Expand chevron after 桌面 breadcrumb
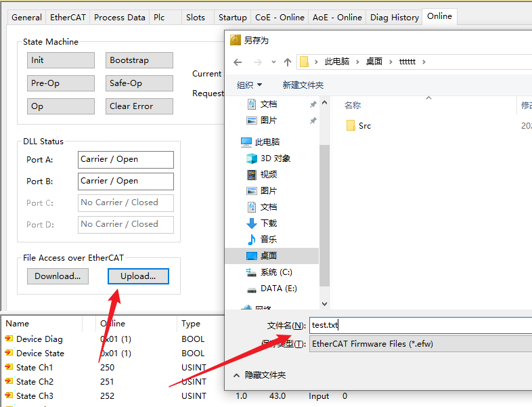Image resolution: width=532 pixels, height=407 pixels. click(x=391, y=62)
